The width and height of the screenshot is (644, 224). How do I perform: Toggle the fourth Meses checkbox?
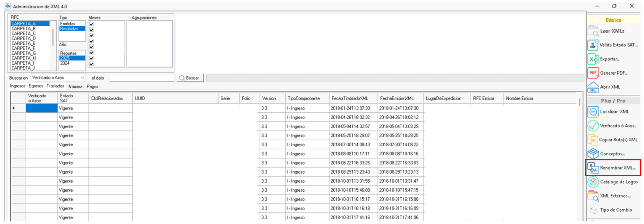point(92,41)
